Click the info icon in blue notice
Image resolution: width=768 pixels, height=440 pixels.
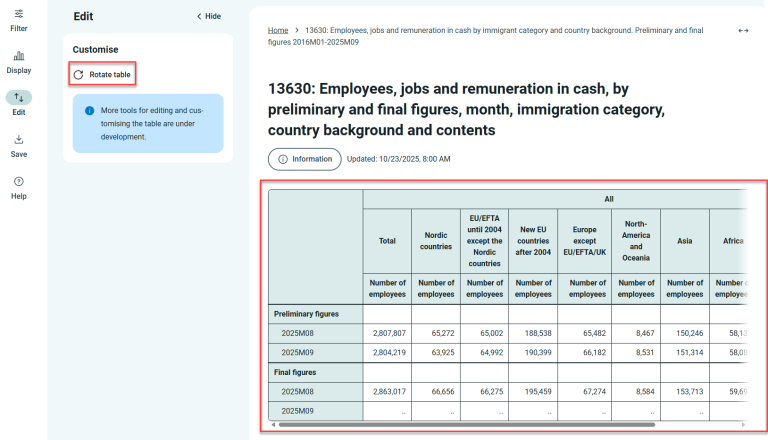point(89,111)
